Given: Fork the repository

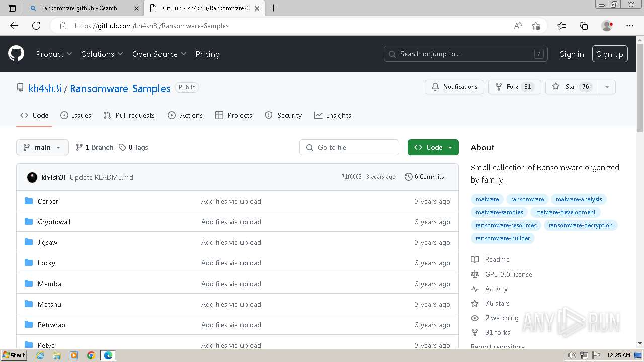Looking at the screenshot, I should click(514, 87).
